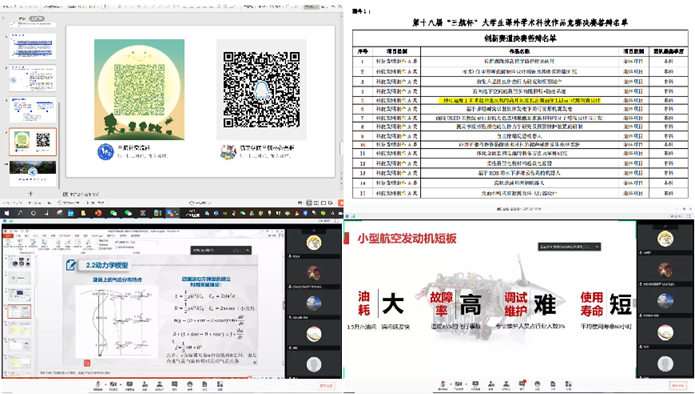Select the QR-code slide thumbnail in top-left presentation
The width and height of the screenshot is (695, 394).
pyautogui.click(x=33, y=142)
